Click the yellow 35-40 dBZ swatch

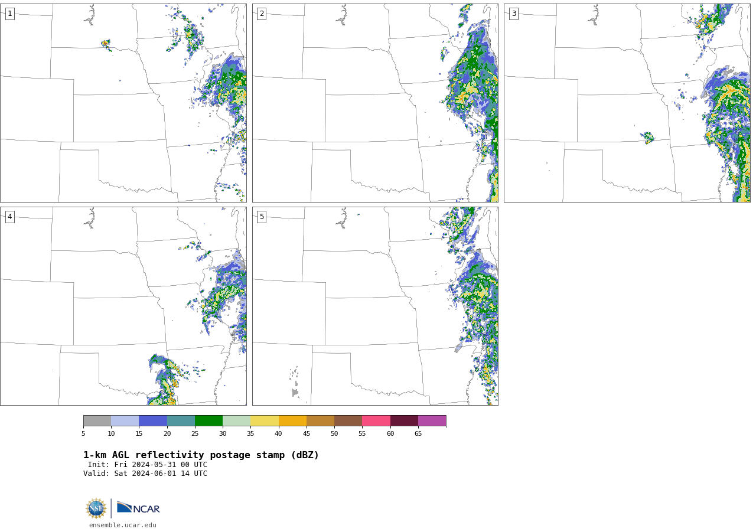coord(265,420)
